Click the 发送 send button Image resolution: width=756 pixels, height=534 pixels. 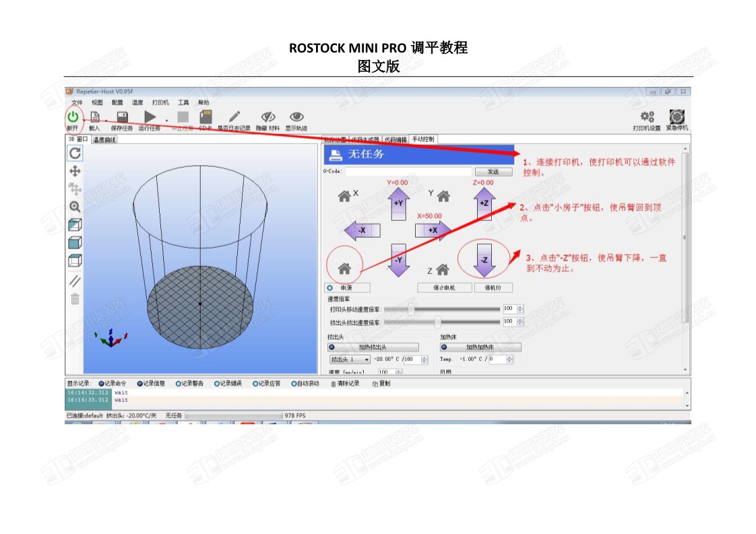pos(489,172)
